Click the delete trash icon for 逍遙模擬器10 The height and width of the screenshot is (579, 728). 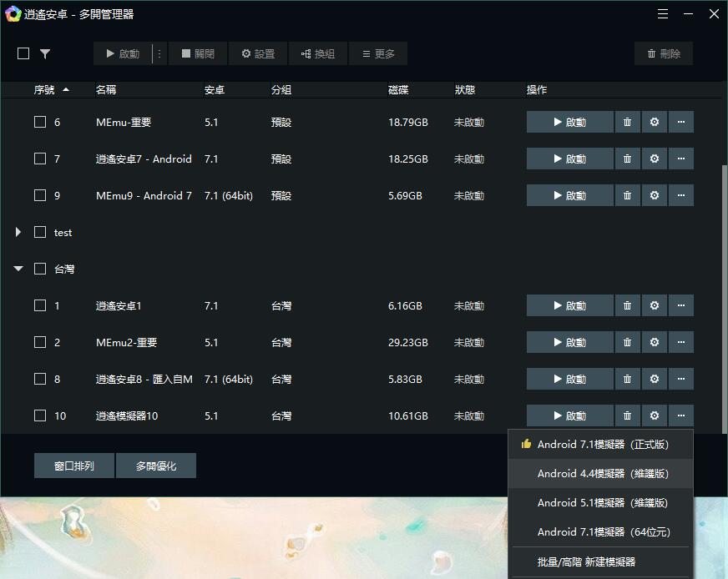pyautogui.click(x=627, y=415)
